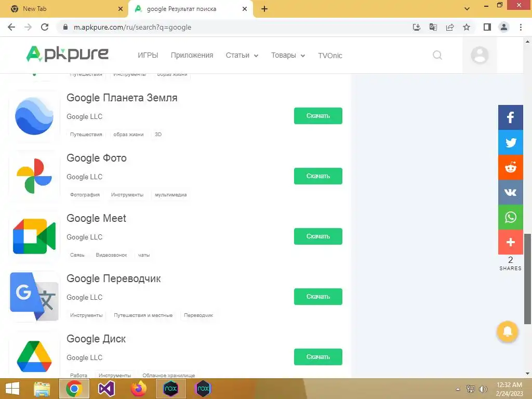Open the Google Фото title link
The image size is (532, 399).
coord(96,158)
